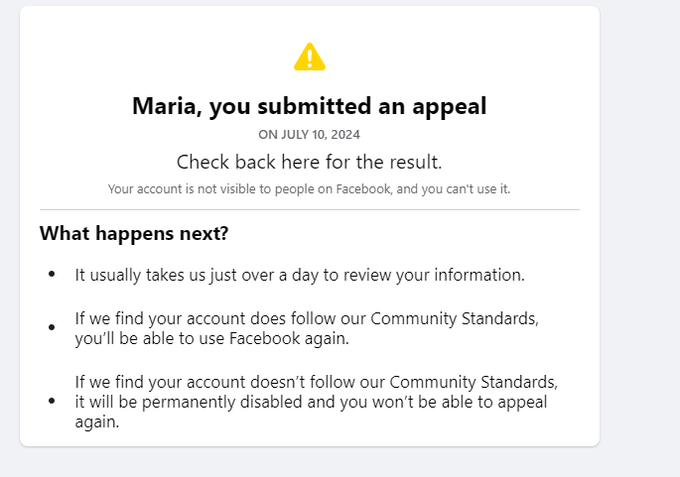Click the word 'Facebook' in the visibility notice

click(x=364, y=189)
